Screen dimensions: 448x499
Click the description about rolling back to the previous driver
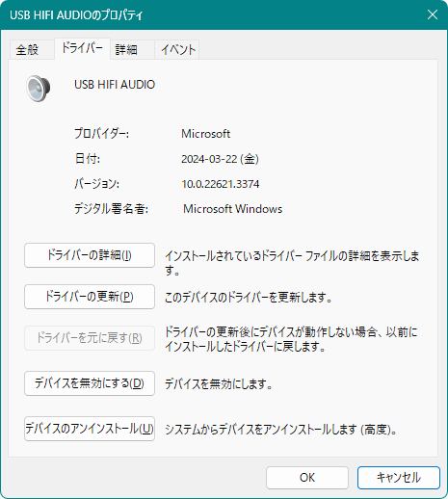[x=291, y=339]
